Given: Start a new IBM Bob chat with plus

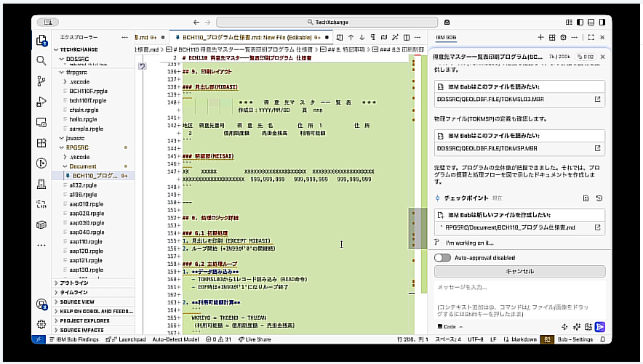Looking at the screenshot, I should pyautogui.click(x=540, y=37).
